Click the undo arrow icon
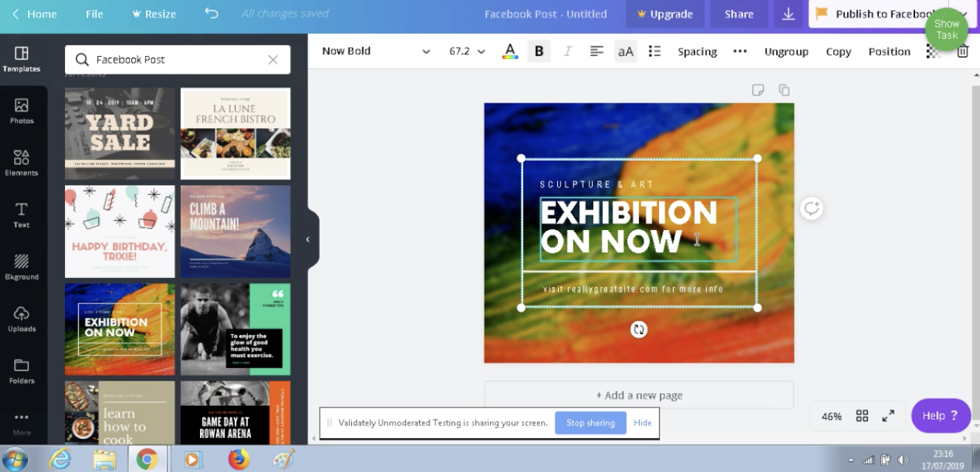 click(x=212, y=14)
